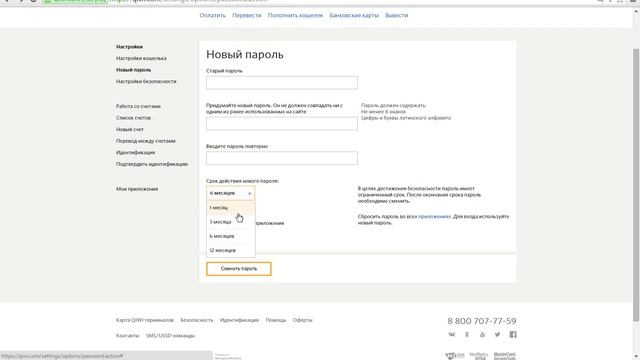Click the phone number 8 800 707-77-59

coord(482,321)
